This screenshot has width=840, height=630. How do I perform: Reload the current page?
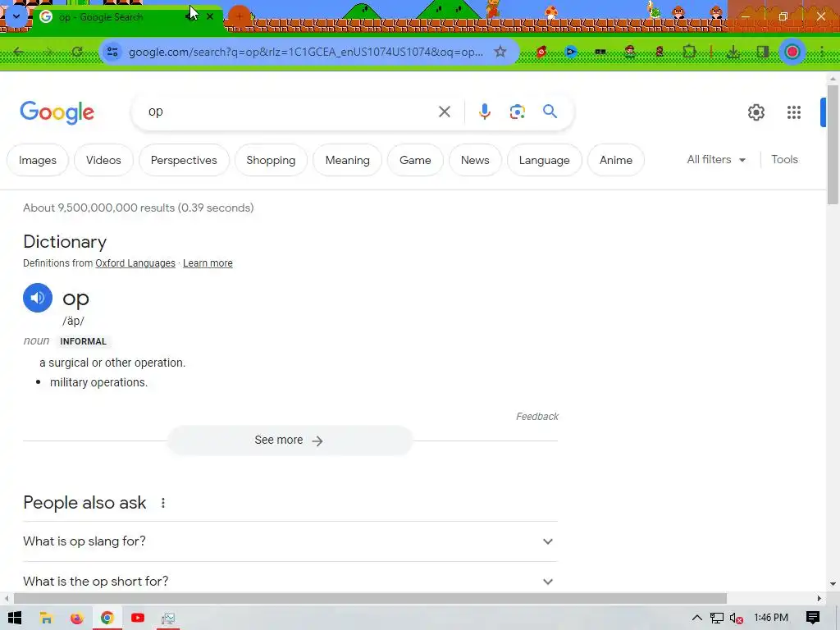pyautogui.click(x=77, y=52)
